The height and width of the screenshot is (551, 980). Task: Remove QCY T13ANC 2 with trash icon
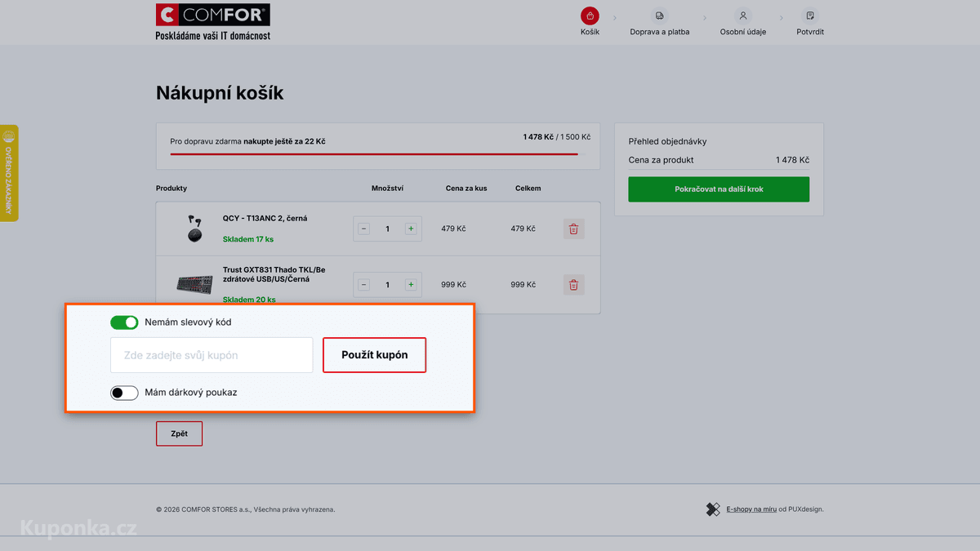pos(573,229)
